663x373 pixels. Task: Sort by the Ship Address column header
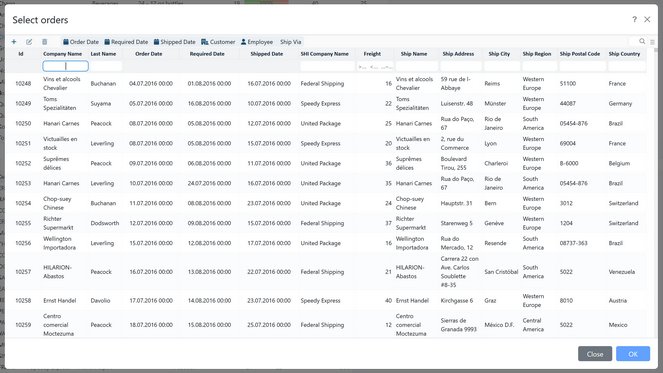point(458,54)
